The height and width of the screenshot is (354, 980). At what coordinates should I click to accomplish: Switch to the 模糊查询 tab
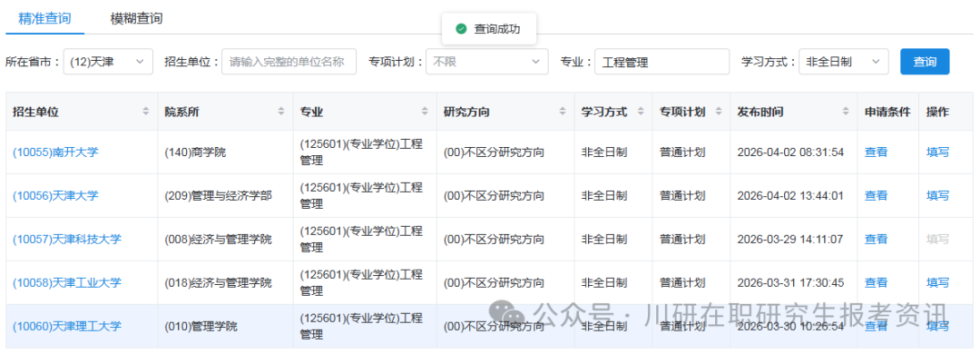click(136, 19)
